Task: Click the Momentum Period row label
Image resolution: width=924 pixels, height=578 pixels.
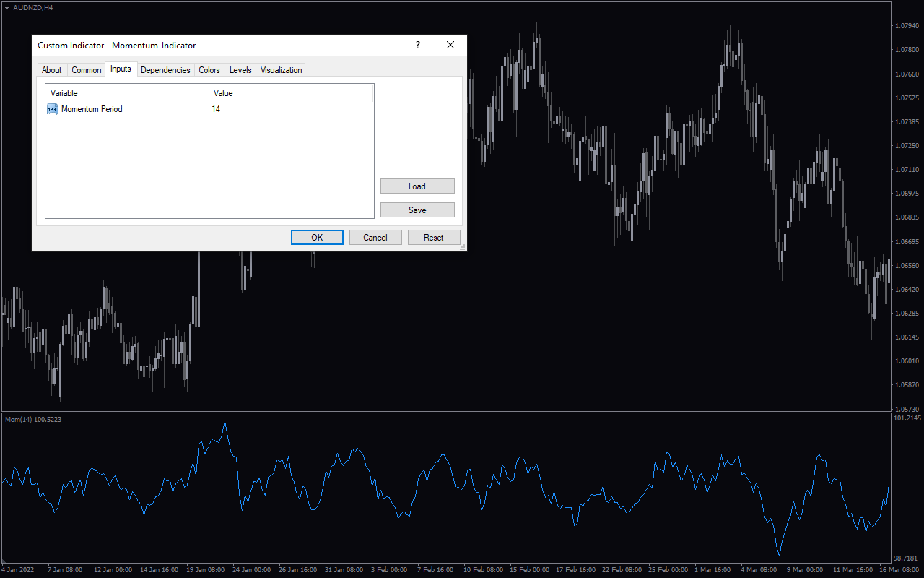Action: [92, 109]
